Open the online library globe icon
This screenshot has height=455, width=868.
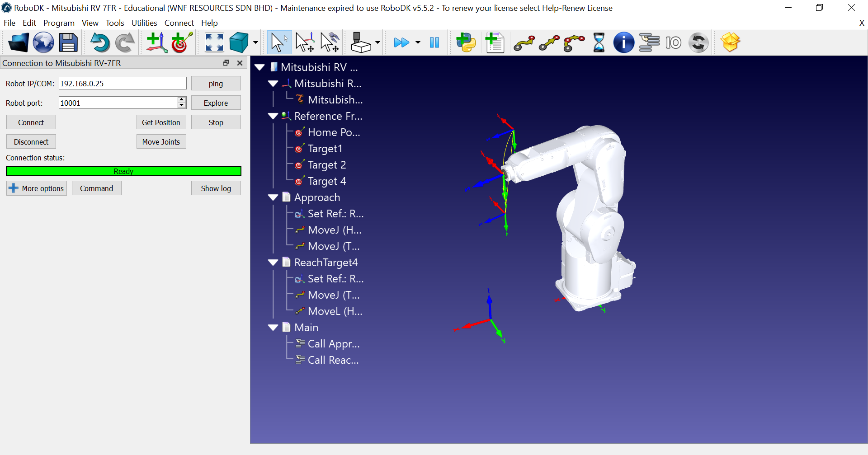coord(43,43)
